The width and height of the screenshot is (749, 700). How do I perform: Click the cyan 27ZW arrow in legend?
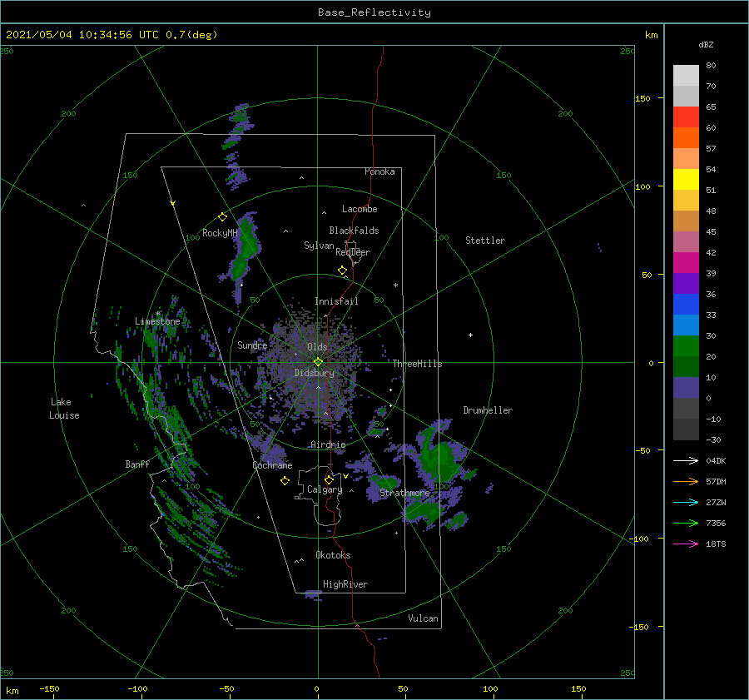click(686, 502)
